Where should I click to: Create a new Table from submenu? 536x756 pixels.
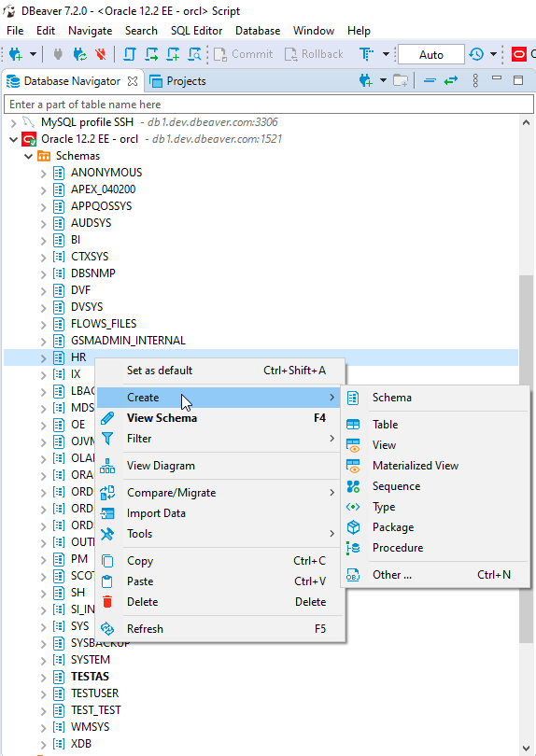click(435, 425)
